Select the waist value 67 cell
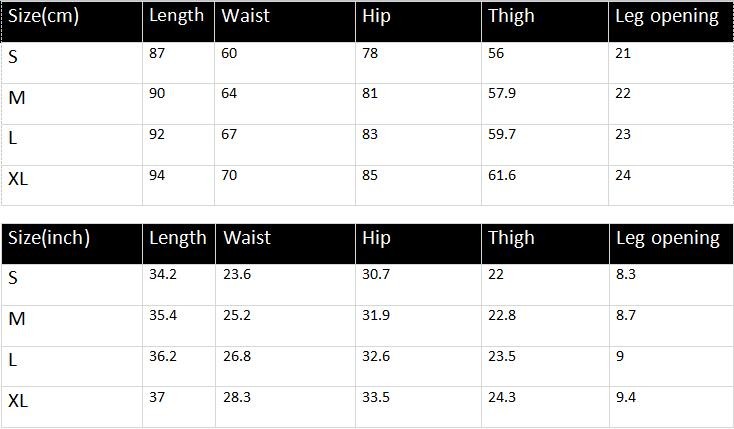Screen dimensions: 734x429 pos(229,134)
